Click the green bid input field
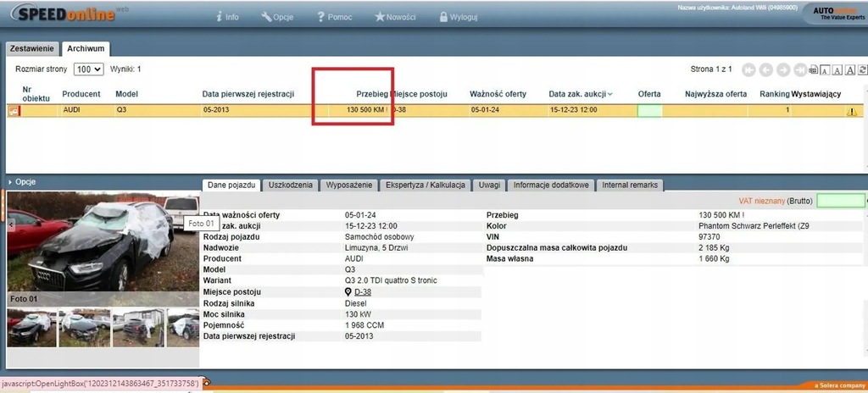 coord(839,201)
